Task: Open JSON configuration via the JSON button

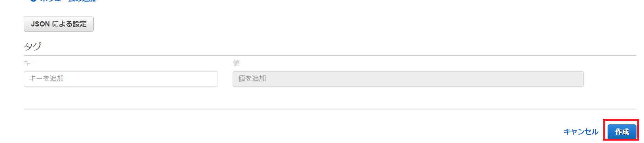Action: click(59, 24)
